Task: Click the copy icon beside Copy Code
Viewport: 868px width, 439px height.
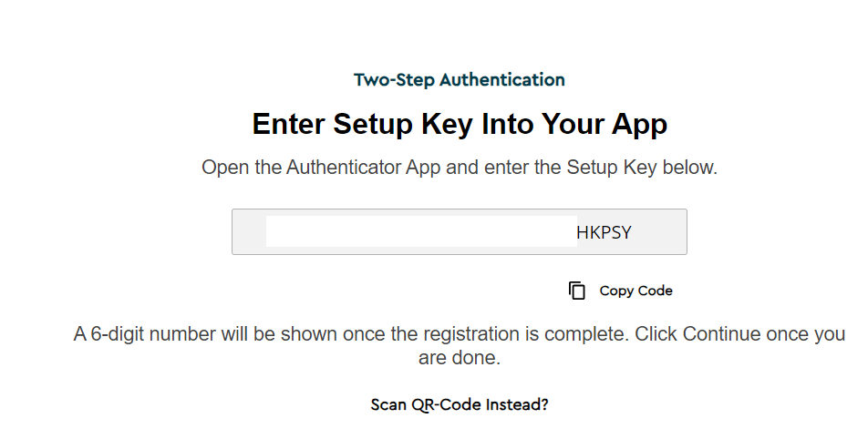Action: [576, 291]
